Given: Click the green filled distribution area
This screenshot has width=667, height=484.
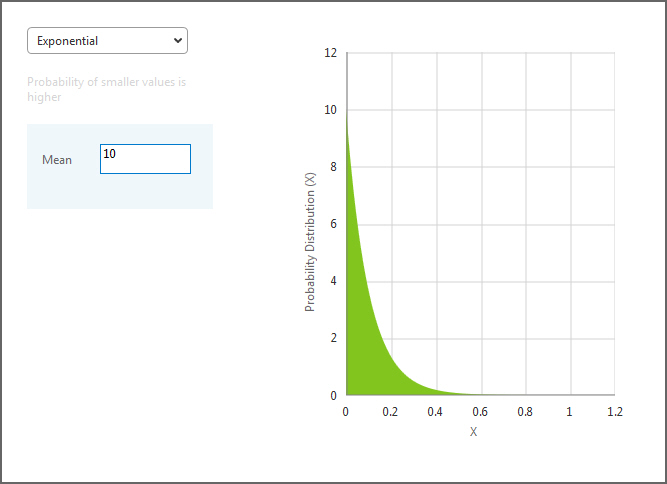Looking at the screenshot, I should 360,340.
